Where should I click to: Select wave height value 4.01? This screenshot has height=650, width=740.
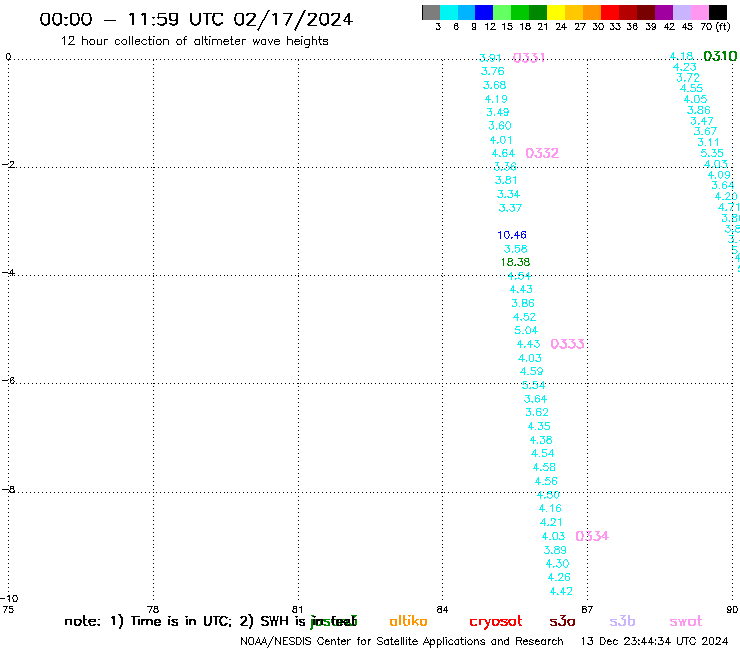501,140
